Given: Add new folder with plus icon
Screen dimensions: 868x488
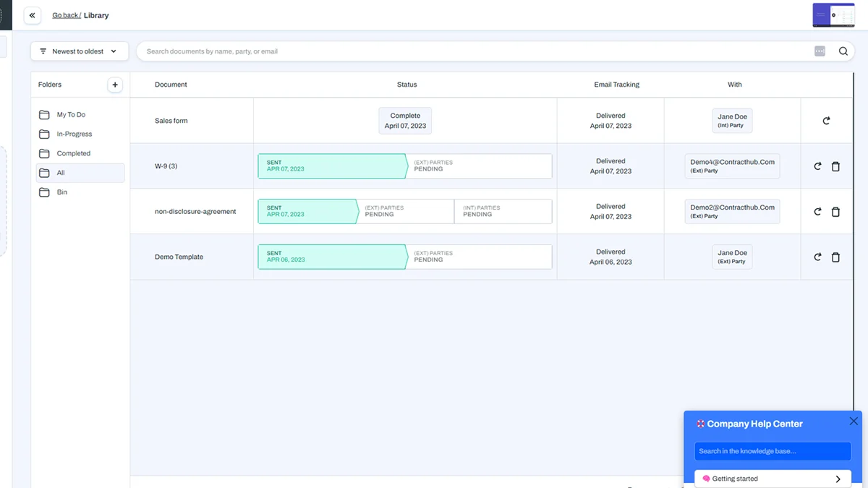Looking at the screenshot, I should [x=115, y=85].
